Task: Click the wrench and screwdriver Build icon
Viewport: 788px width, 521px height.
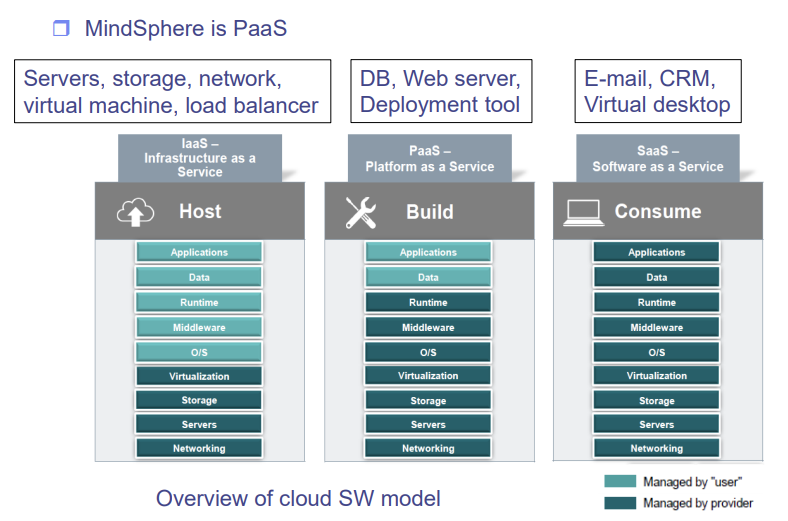Action: [x=361, y=213]
